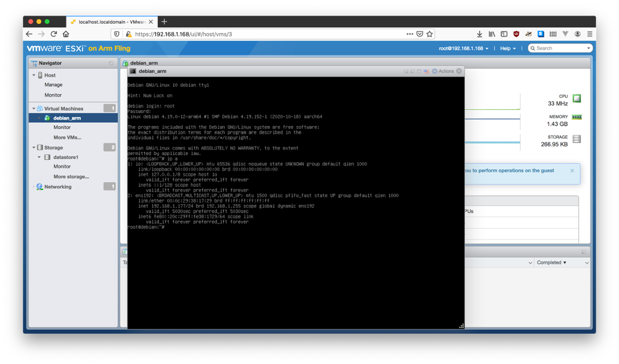
Task: Grab the console window resize handle
Action: coord(461,326)
